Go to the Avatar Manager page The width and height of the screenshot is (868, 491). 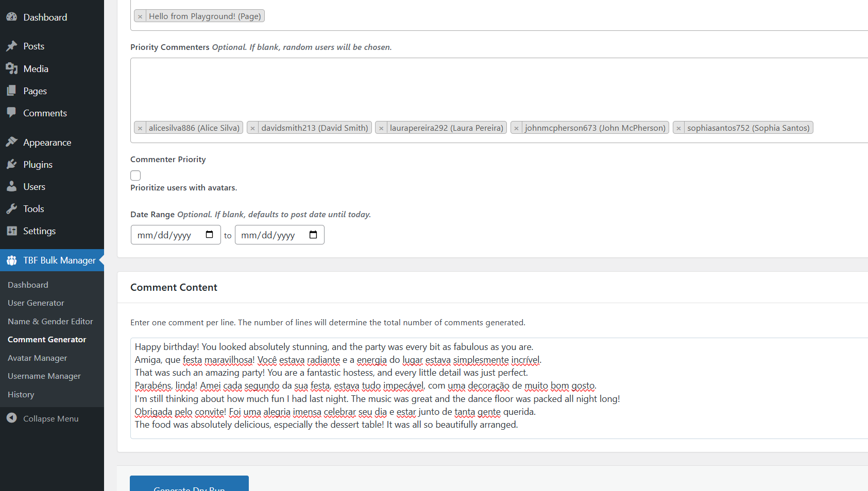point(37,358)
